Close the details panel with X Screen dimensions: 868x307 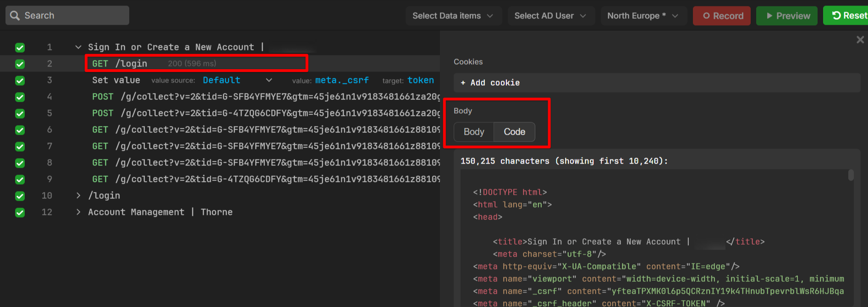[x=860, y=40]
